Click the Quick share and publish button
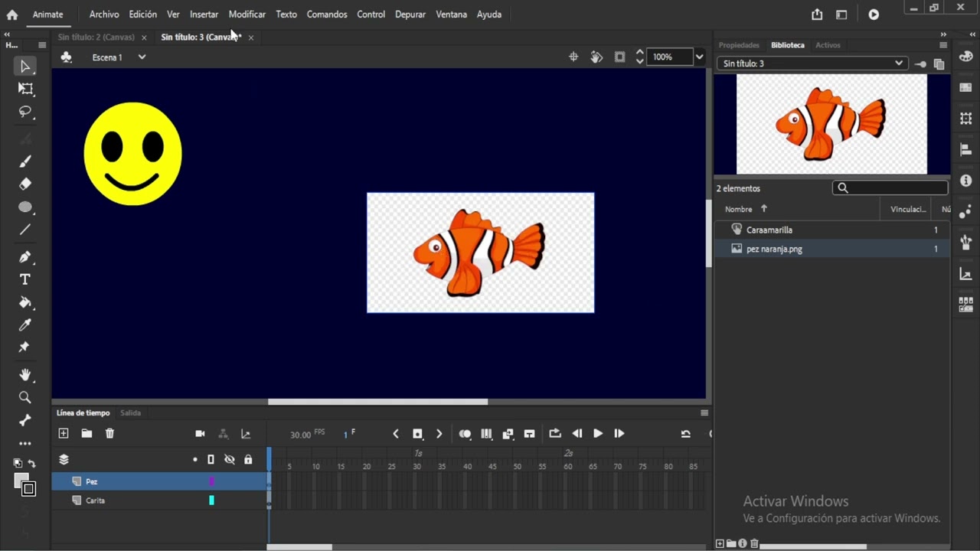This screenshot has width=980, height=551. pyautogui.click(x=817, y=15)
